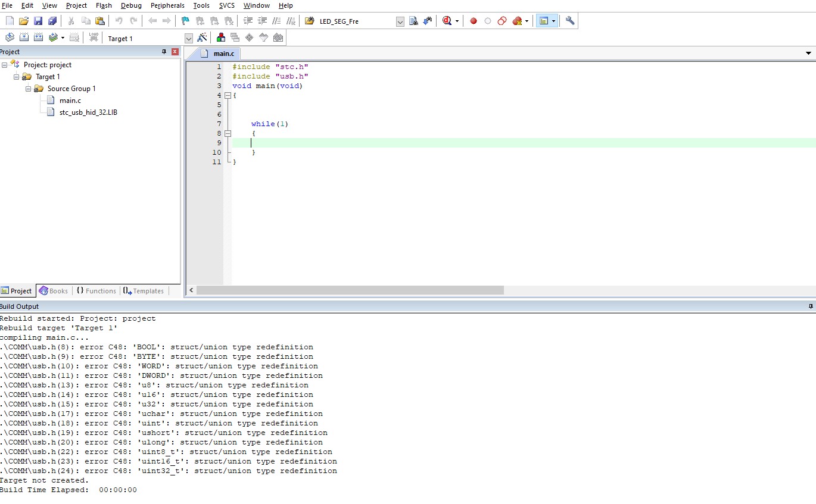Fold the while loop block on line 8

(228, 133)
